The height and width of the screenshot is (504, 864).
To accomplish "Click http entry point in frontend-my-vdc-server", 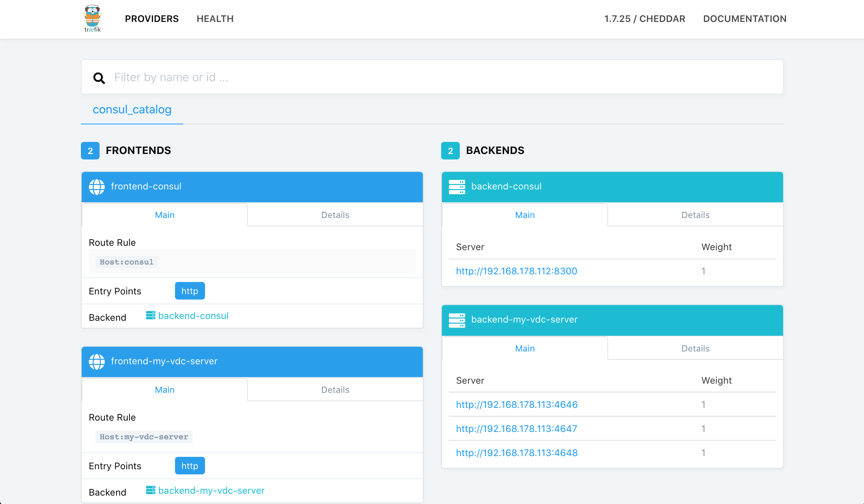I will pyautogui.click(x=190, y=466).
